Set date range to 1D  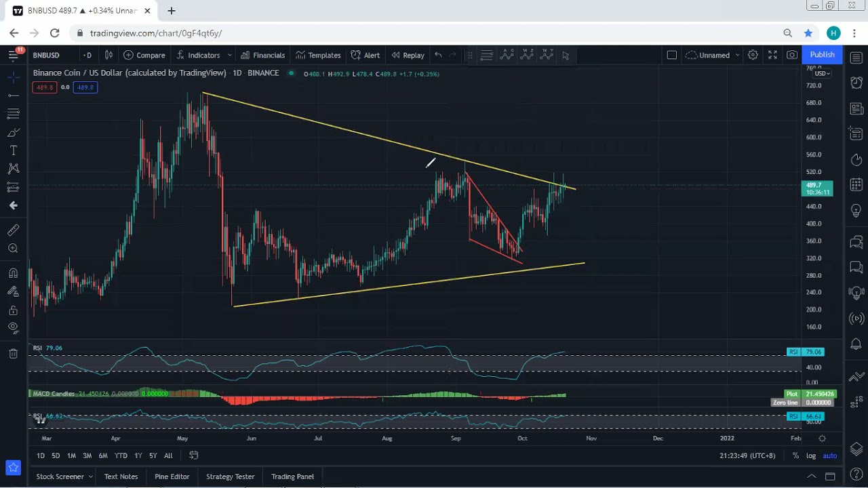coord(41,455)
